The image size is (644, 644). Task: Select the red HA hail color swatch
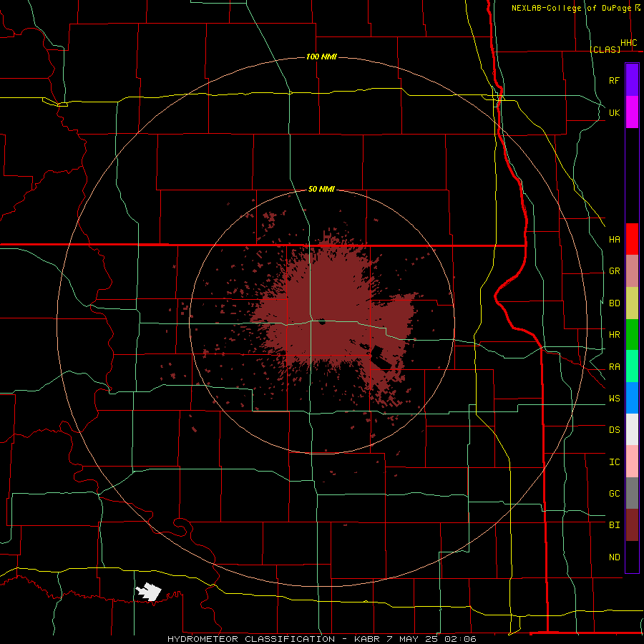632,239
